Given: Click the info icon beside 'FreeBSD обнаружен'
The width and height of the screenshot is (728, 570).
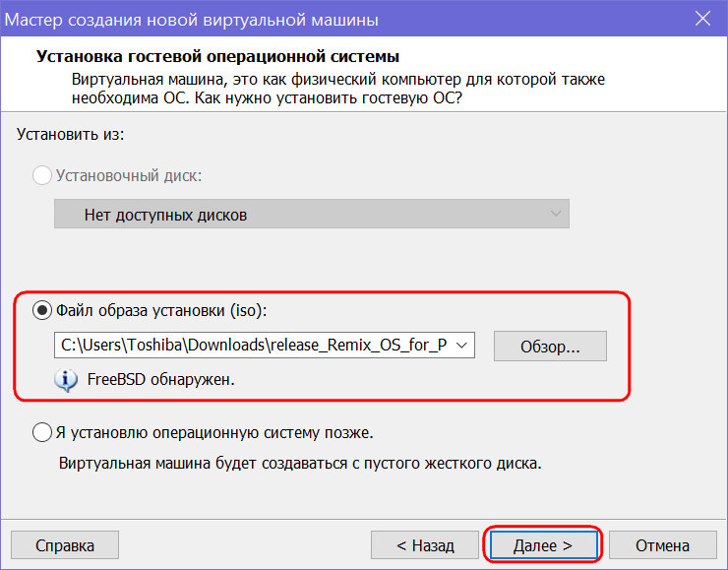Looking at the screenshot, I should pyautogui.click(x=66, y=380).
